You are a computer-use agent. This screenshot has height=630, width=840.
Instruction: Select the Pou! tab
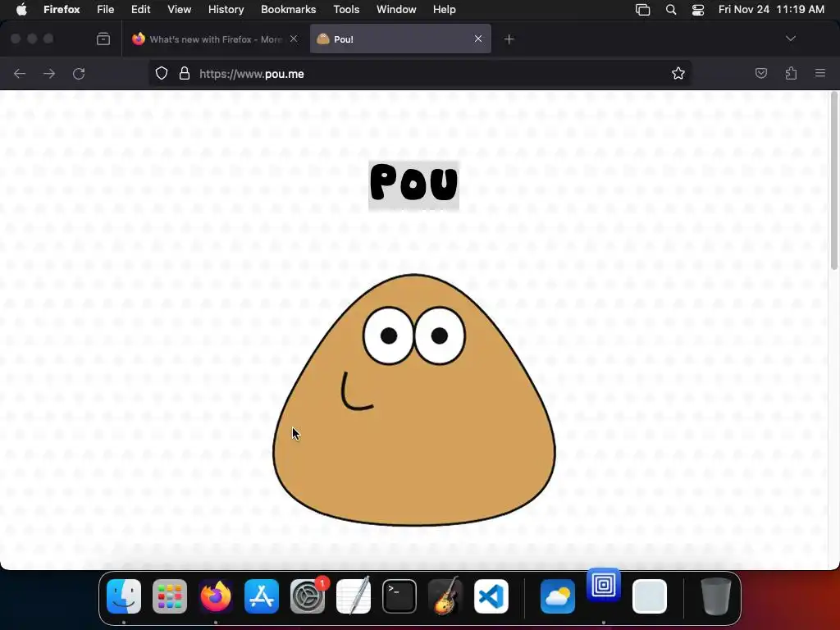tap(400, 39)
